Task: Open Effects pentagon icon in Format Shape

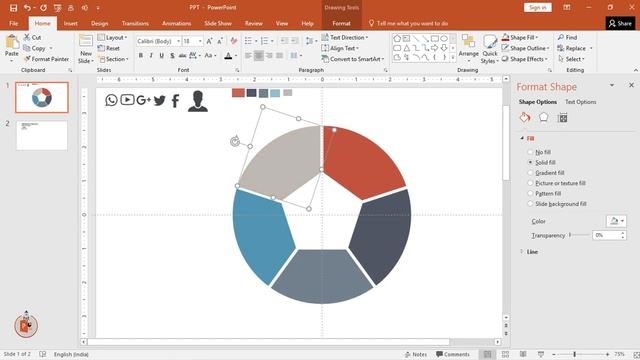Action: click(x=544, y=118)
